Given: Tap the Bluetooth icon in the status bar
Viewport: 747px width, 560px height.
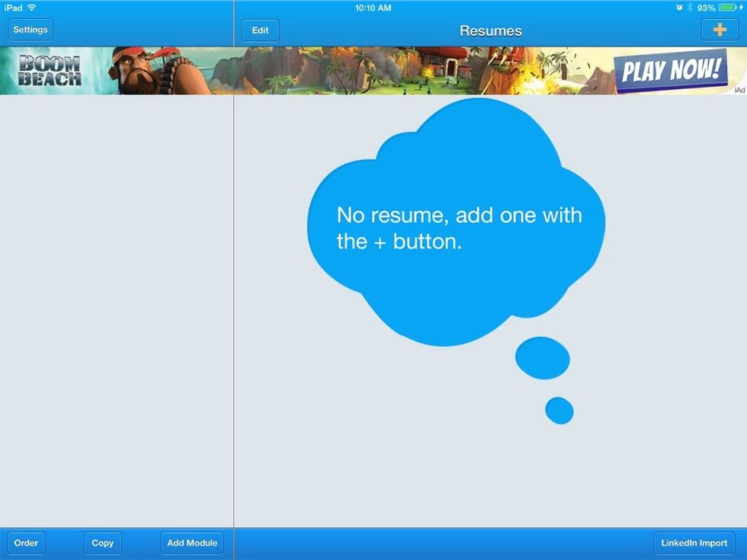Looking at the screenshot, I should (689, 8).
